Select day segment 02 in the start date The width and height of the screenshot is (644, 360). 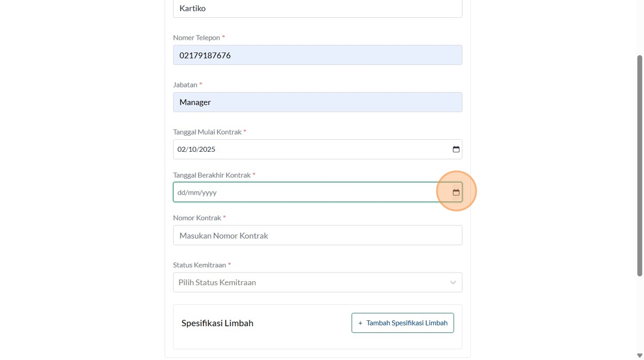[x=182, y=150]
